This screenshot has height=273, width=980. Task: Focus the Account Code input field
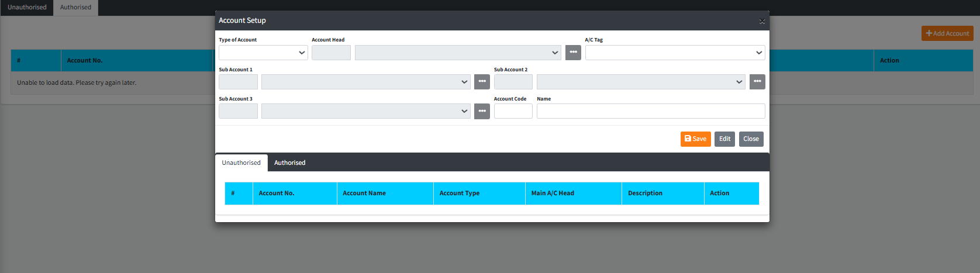click(513, 111)
